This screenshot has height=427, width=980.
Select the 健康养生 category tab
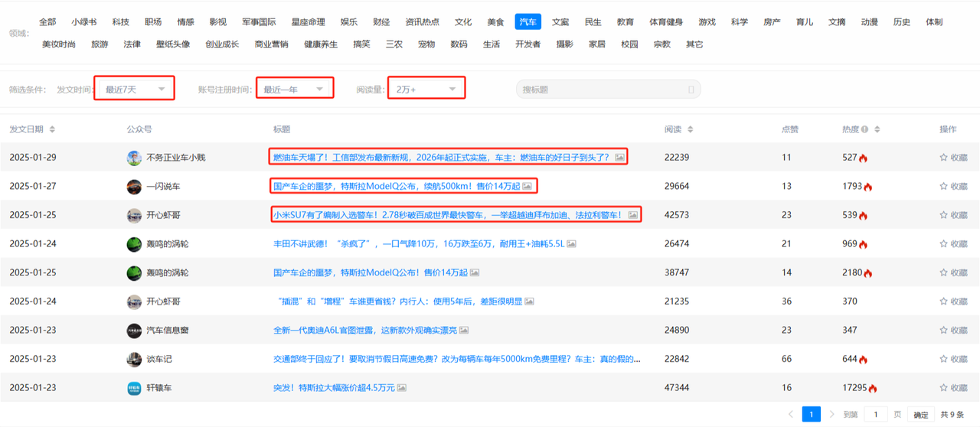coord(321,44)
